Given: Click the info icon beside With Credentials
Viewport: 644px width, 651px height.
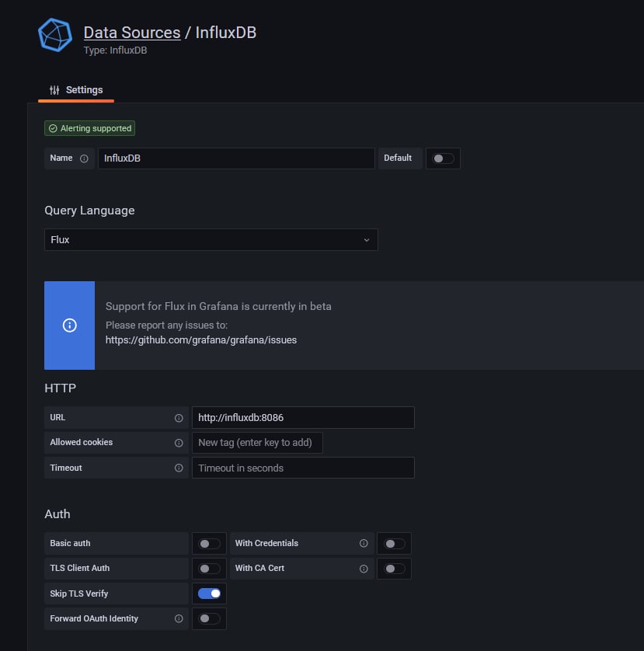Looking at the screenshot, I should click(364, 543).
